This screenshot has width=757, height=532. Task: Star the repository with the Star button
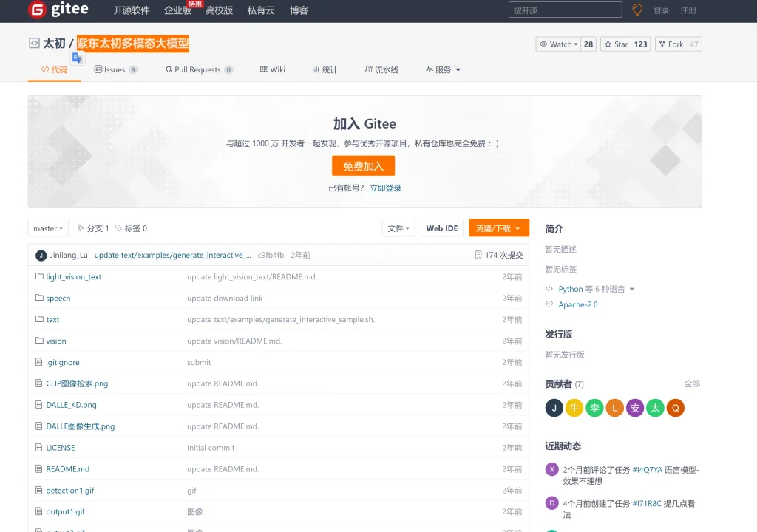(x=617, y=44)
